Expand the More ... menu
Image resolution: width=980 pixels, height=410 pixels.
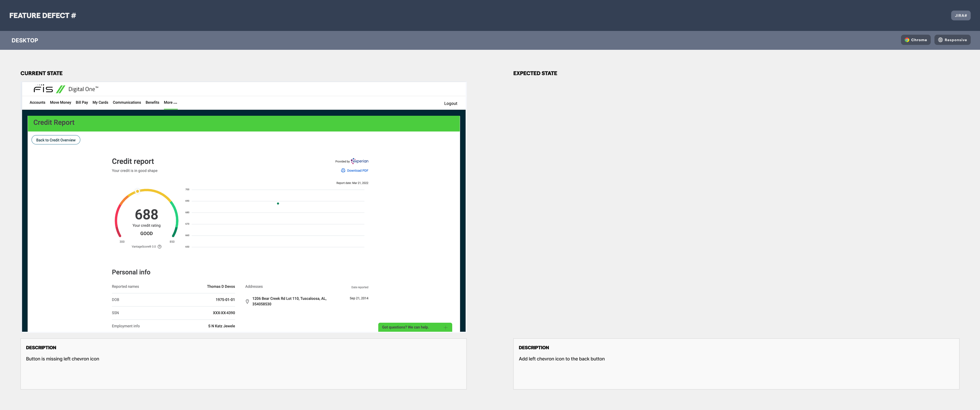(x=170, y=102)
